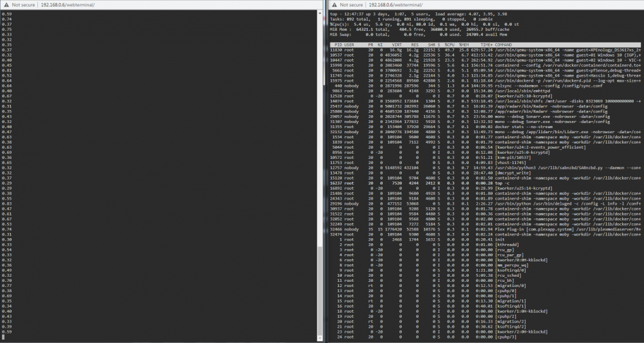Click the scroll down arrow in left terminal window

click(320, 339)
